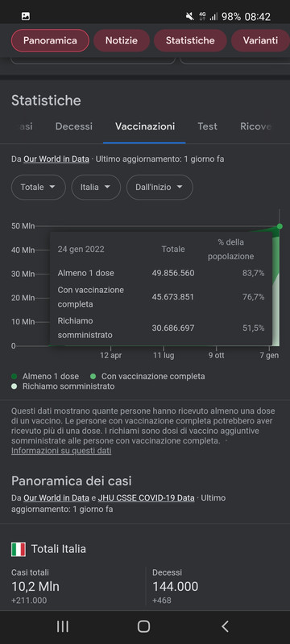The height and width of the screenshot is (644, 290).
Task: Select the Notizie chip
Action: pyautogui.click(x=122, y=41)
